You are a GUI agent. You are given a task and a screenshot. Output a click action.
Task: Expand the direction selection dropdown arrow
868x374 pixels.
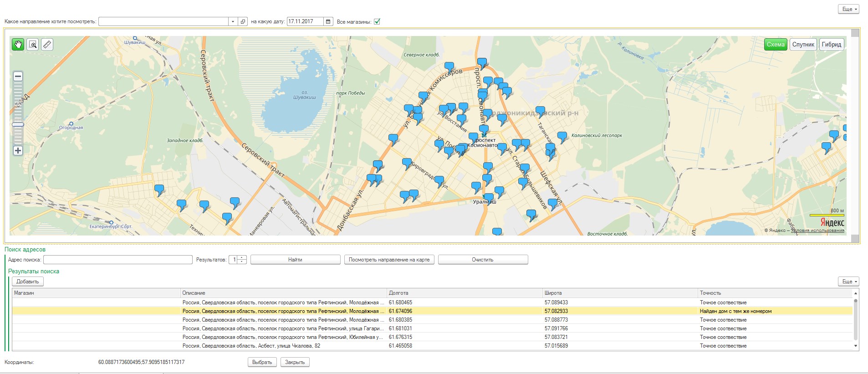coord(233,21)
